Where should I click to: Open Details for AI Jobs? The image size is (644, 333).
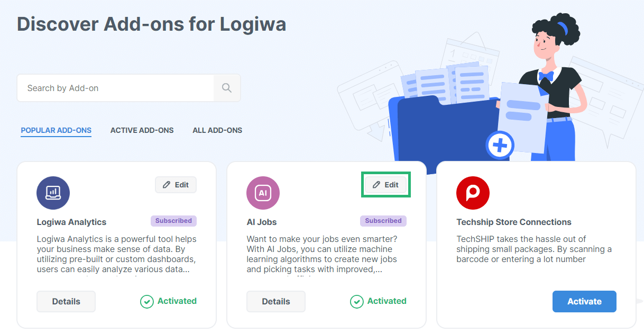point(275,301)
